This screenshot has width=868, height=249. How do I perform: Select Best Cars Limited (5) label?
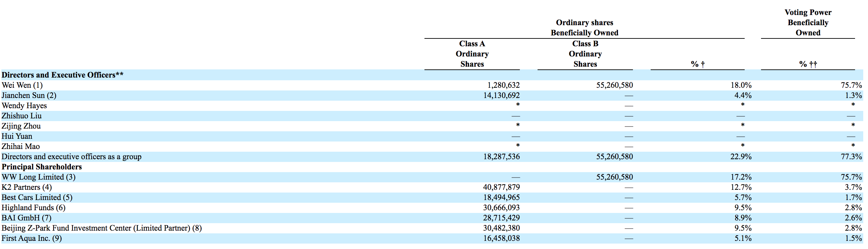pyautogui.click(x=37, y=198)
